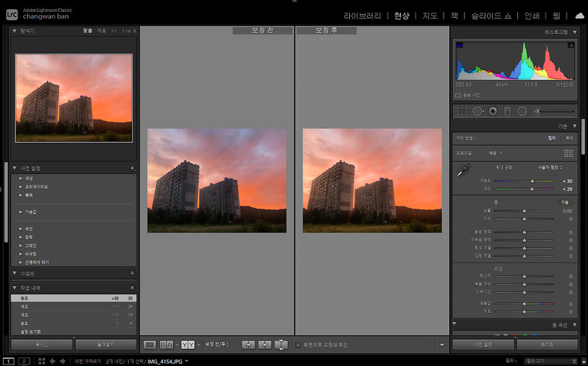588x366 pixels.
Task: Open the toolbar content options dropdown arrow
Action: 442,345
